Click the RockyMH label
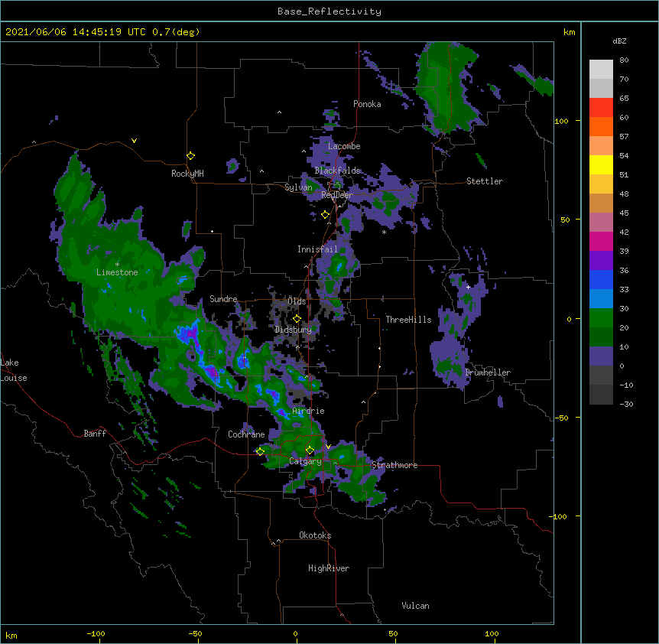Viewport: 659px width, 644px height. tap(187, 174)
